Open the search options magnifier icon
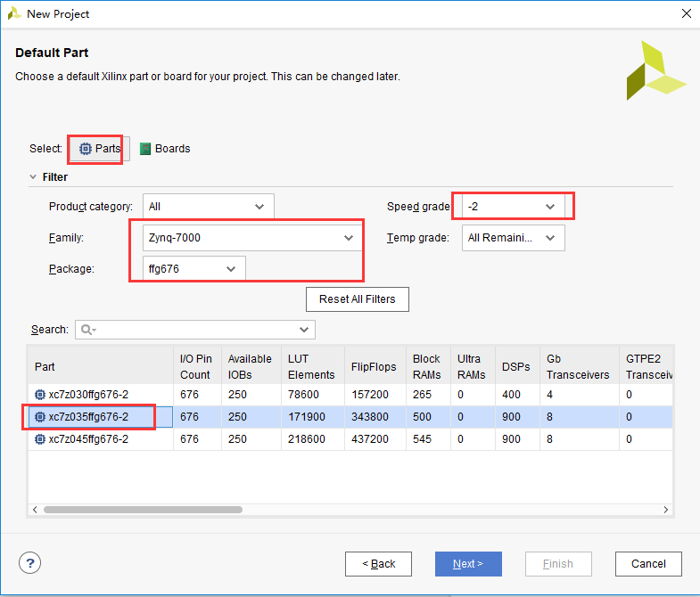 [88, 330]
